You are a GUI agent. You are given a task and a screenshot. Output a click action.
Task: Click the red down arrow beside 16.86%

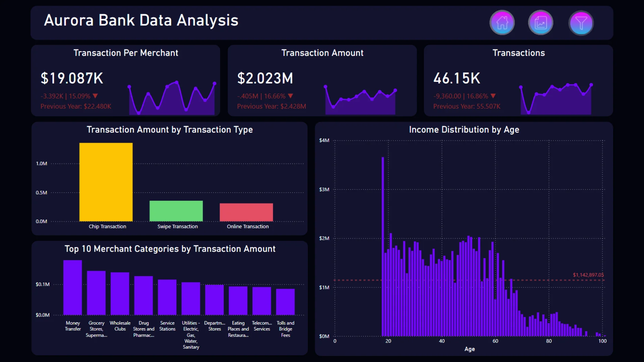pos(493,96)
